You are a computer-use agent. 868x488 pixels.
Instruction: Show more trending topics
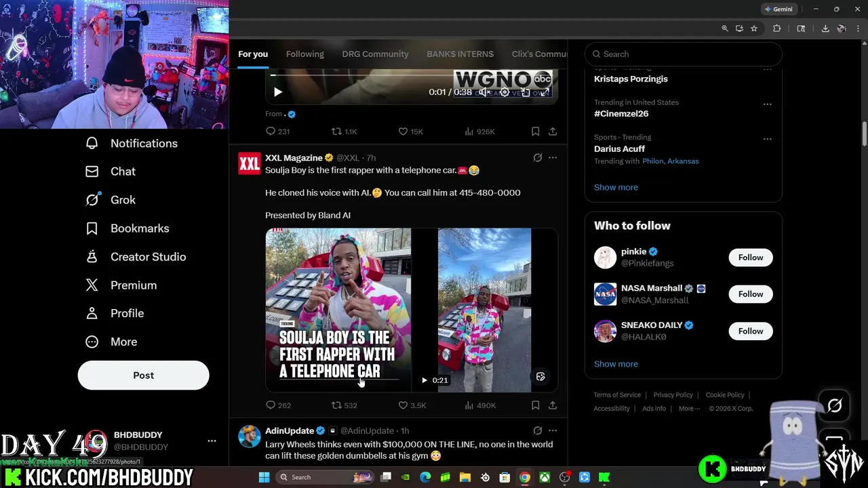point(616,187)
